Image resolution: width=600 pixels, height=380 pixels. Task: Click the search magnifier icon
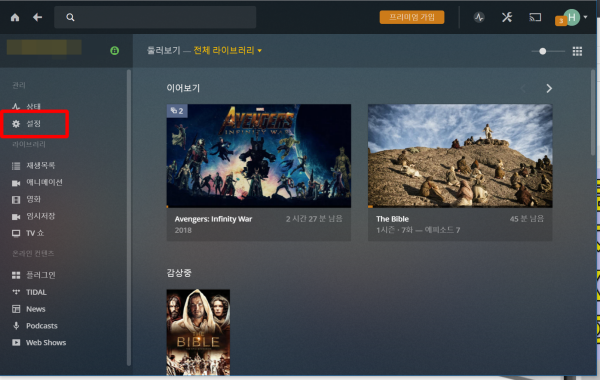point(70,17)
